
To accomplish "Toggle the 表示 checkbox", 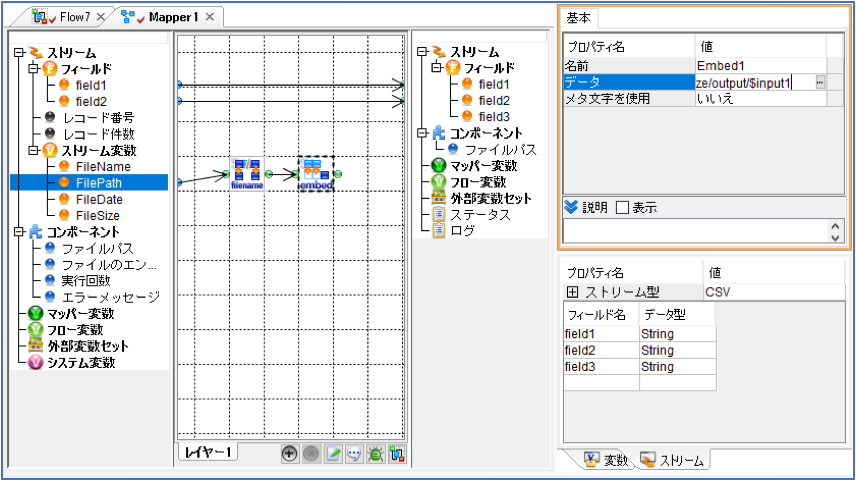I will point(622,207).
